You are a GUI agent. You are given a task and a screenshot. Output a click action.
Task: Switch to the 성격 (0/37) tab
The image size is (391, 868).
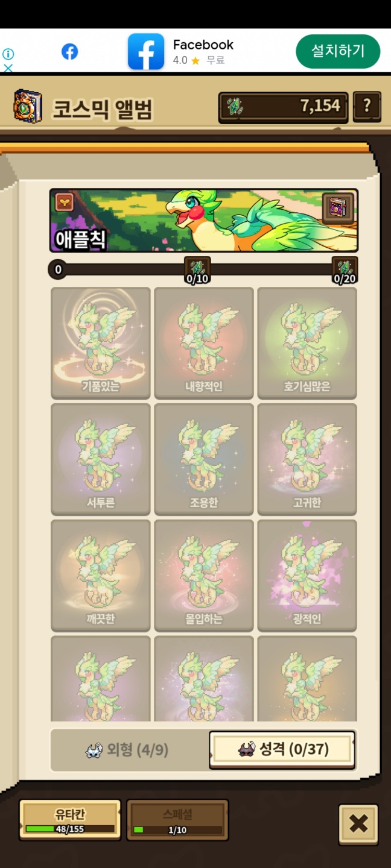pos(282,750)
